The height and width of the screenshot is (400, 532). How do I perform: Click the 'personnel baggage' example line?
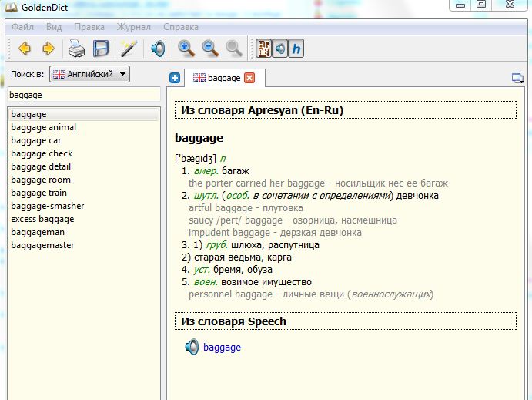coord(311,294)
